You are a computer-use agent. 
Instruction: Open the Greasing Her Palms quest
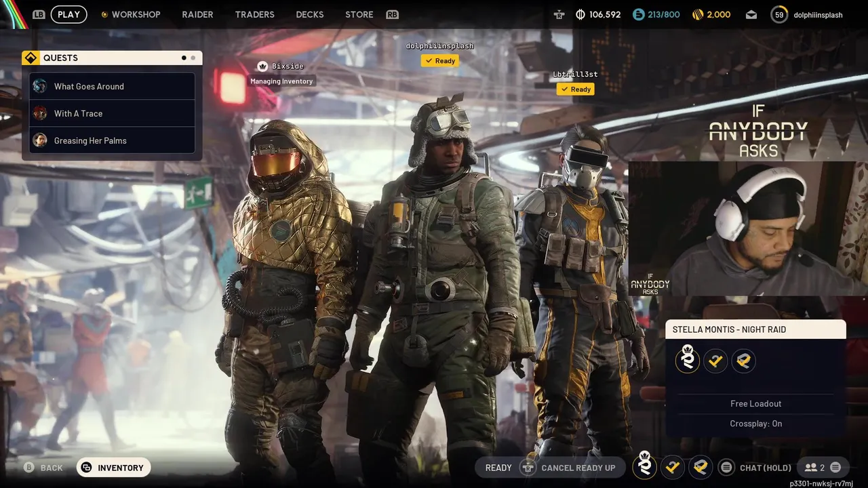click(112, 140)
